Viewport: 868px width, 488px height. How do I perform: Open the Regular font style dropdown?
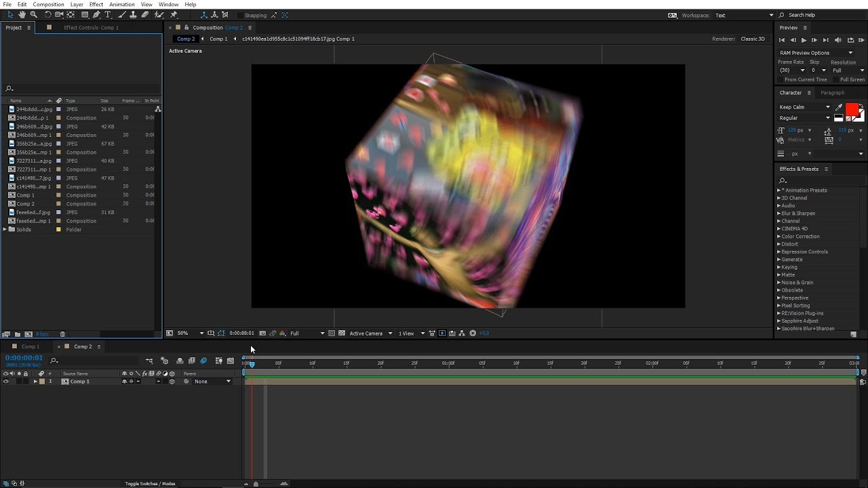pos(804,118)
